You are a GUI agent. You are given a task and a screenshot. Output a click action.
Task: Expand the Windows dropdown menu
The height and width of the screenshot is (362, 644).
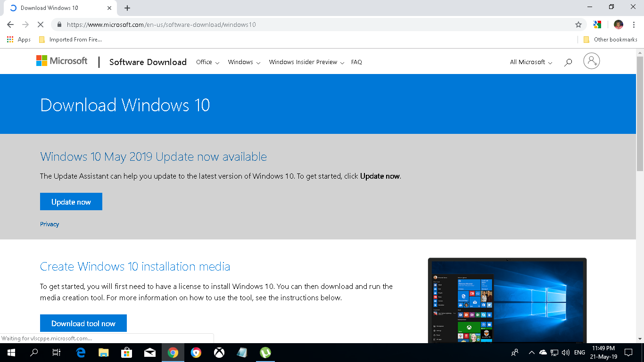244,62
